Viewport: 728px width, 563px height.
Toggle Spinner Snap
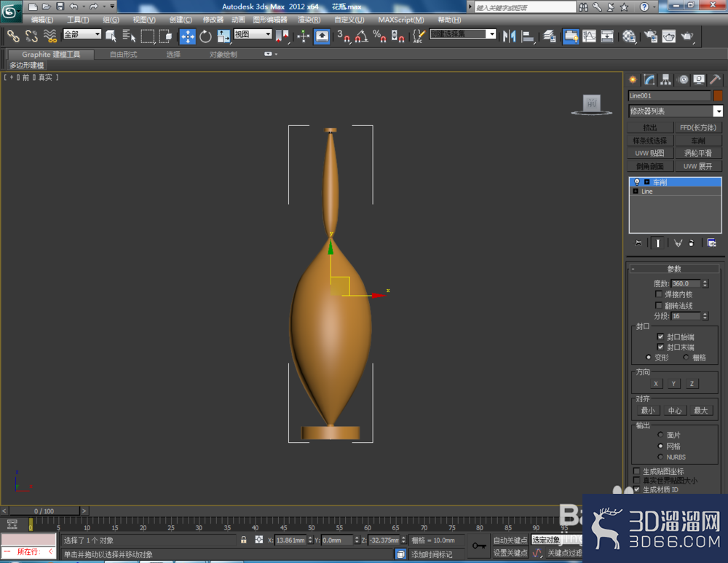point(398,36)
